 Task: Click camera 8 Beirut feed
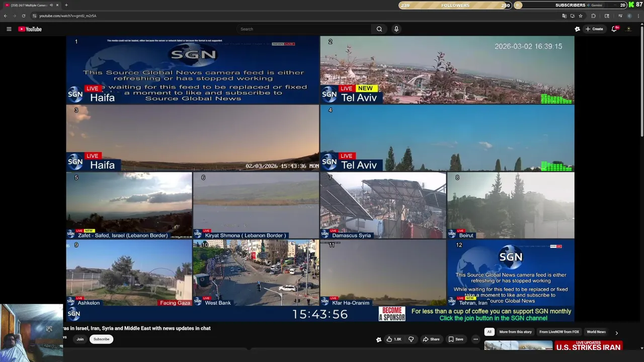[511, 206]
